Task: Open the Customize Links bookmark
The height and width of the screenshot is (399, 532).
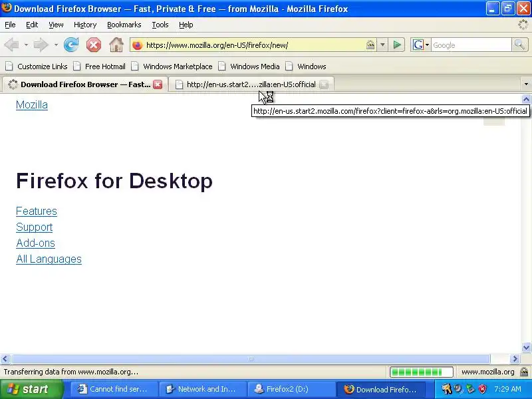Action: click(37, 66)
